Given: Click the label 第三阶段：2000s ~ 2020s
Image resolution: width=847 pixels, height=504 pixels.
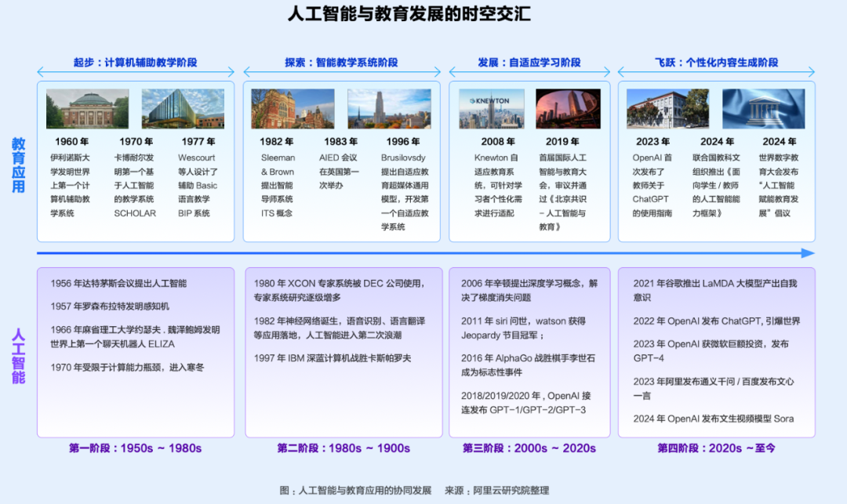Looking at the screenshot, I should tap(529, 448).
